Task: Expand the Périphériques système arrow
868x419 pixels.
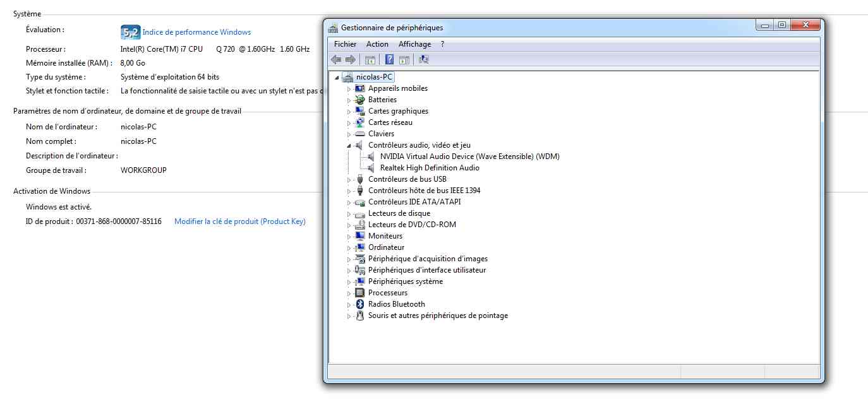Action: tap(349, 282)
